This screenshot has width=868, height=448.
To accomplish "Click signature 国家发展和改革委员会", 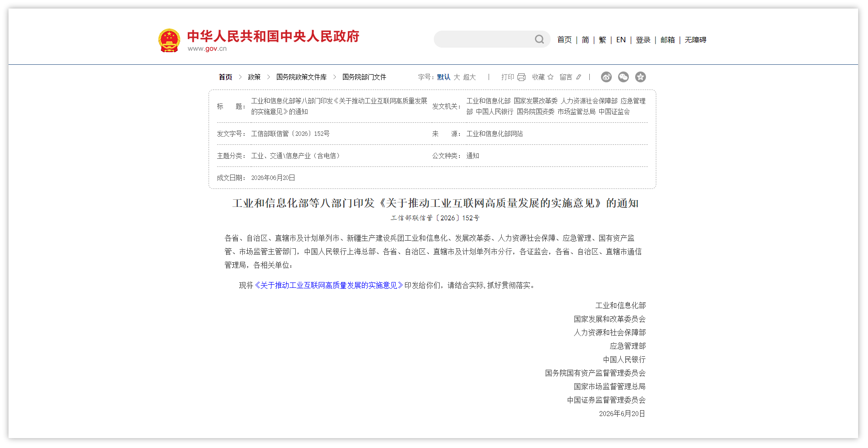I will (x=610, y=319).
